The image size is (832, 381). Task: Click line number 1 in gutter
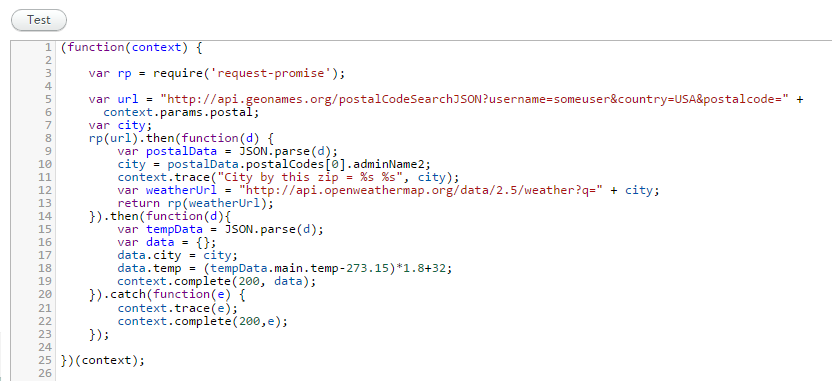48,47
